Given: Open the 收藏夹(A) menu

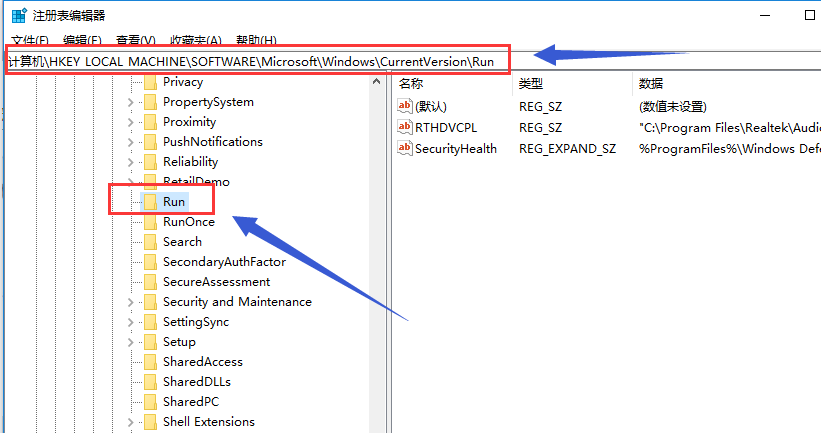Looking at the screenshot, I should [196, 40].
